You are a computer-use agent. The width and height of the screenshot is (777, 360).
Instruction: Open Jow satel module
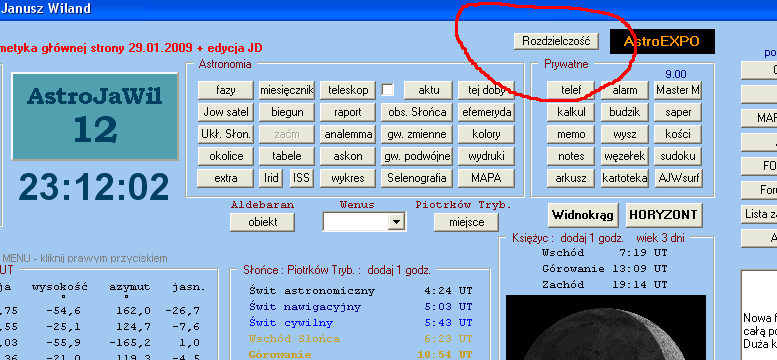pos(226,112)
